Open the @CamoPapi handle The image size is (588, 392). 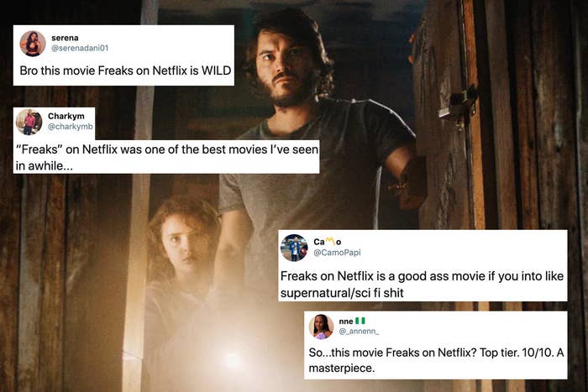coord(337,253)
